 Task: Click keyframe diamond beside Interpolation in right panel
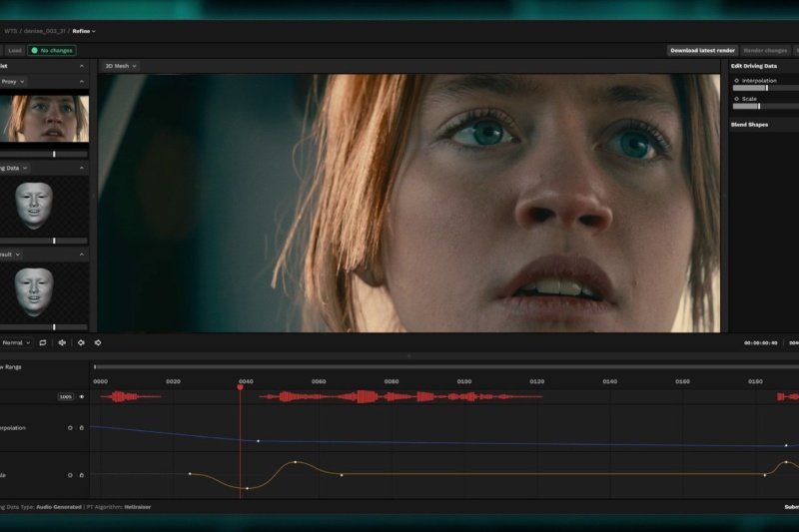coord(736,80)
